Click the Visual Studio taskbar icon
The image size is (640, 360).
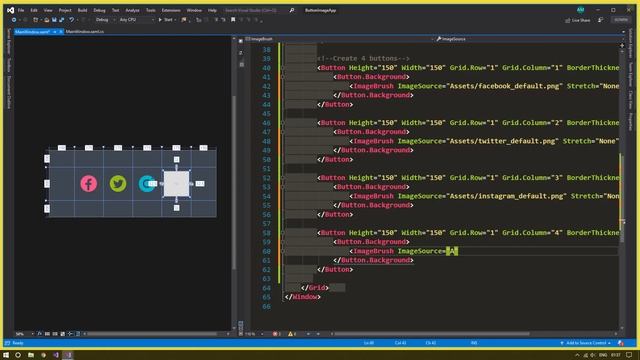[69, 355]
